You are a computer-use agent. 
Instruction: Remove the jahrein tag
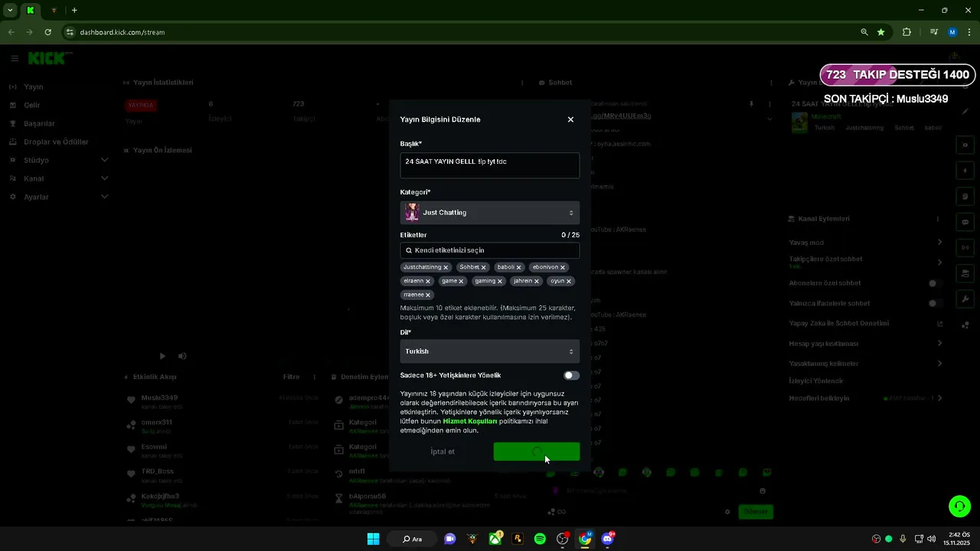(537, 282)
